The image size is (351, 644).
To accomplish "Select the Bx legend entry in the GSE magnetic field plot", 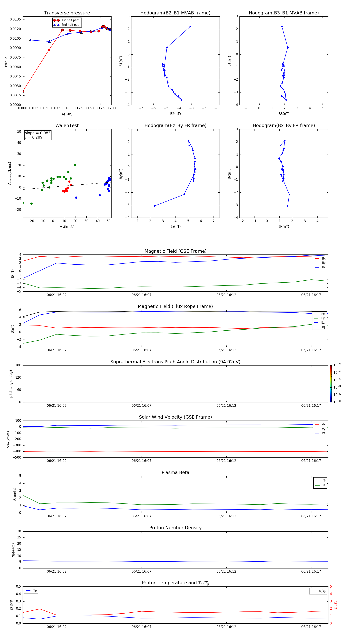I will pyautogui.click(x=320, y=259).
